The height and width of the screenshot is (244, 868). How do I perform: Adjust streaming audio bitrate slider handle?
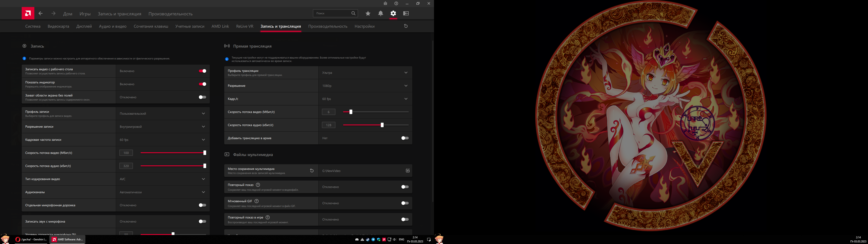[382, 125]
